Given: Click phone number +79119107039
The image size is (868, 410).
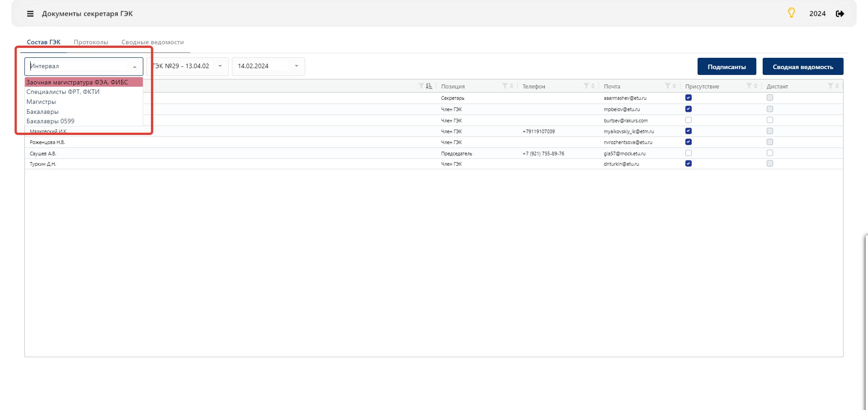Looking at the screenshot, I should click(x=538, y=131).
